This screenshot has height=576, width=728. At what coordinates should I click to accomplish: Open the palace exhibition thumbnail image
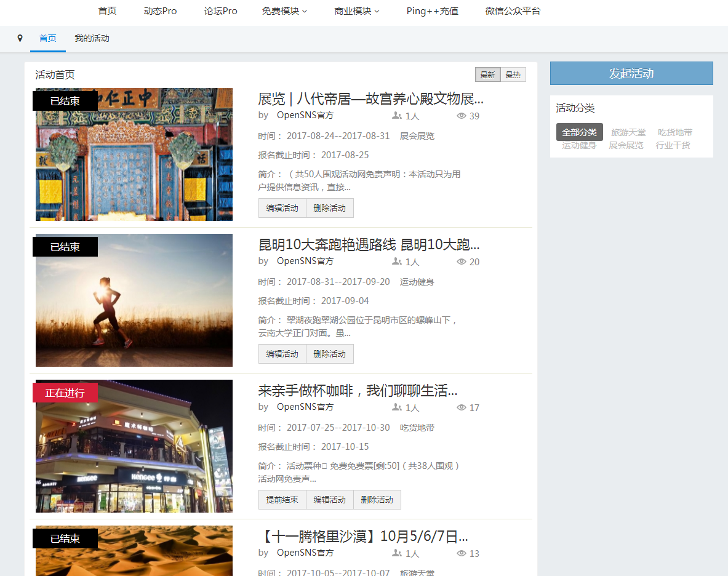(x=134, y=154)
